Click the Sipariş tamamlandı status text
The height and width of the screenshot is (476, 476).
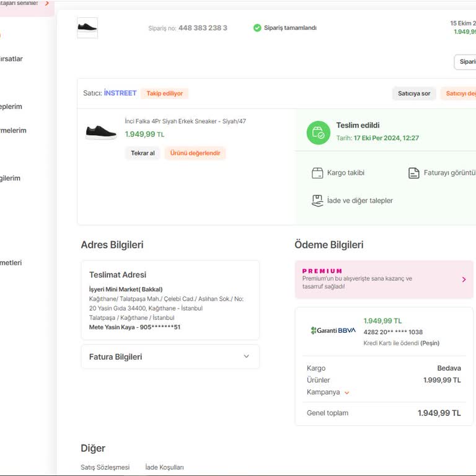click(x=290, y=28)
